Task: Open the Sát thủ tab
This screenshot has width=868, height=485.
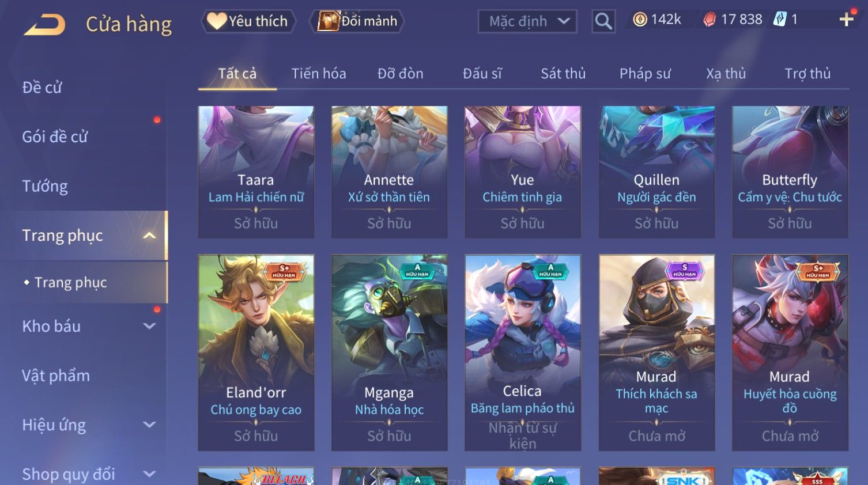Action: point(563,74)
